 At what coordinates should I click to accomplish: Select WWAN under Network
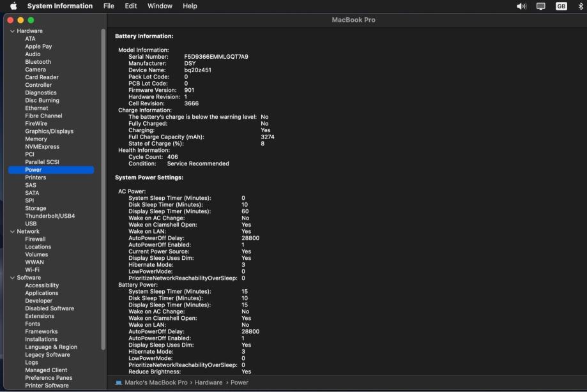click(34, 262)
